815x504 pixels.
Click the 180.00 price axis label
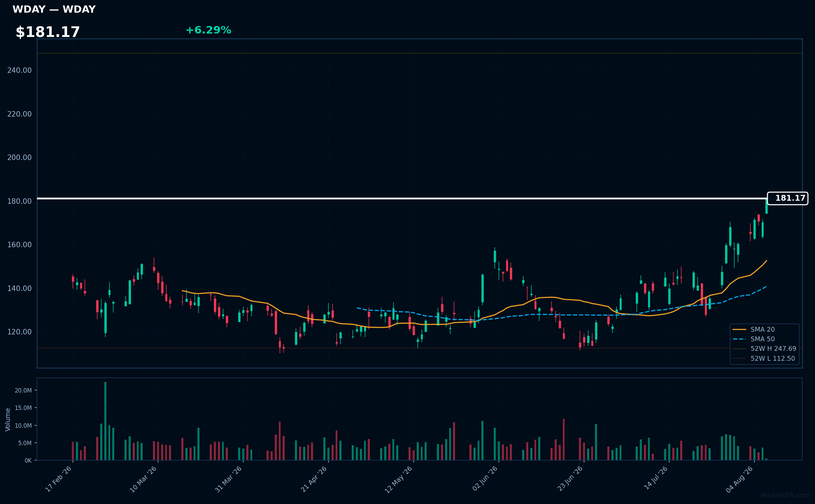tap(20, 201)
